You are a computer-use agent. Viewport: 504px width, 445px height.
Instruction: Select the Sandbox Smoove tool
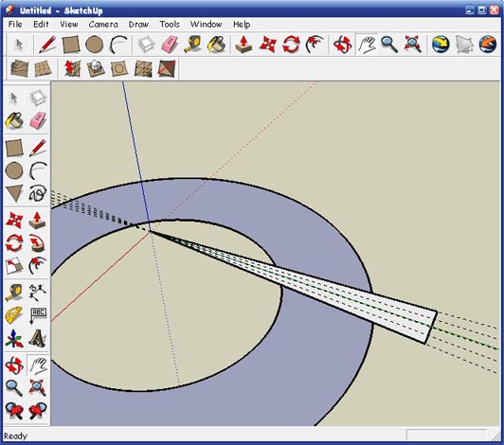pos(72,68)
